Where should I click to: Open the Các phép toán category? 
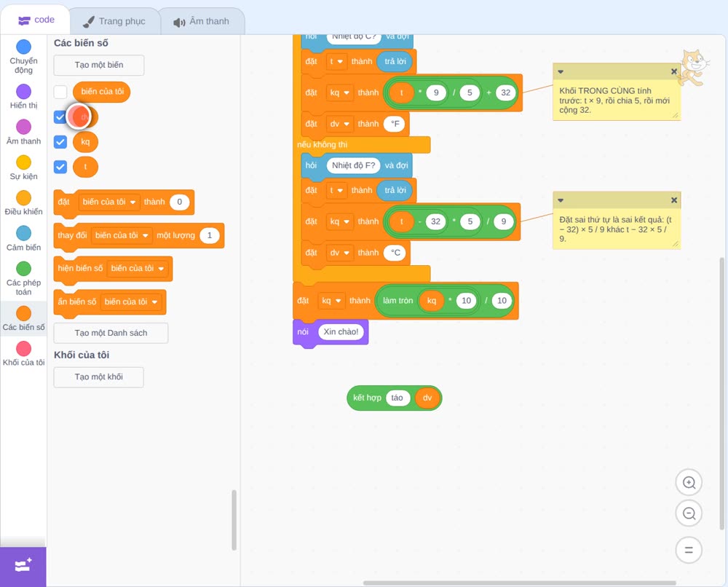coord(24,278)
